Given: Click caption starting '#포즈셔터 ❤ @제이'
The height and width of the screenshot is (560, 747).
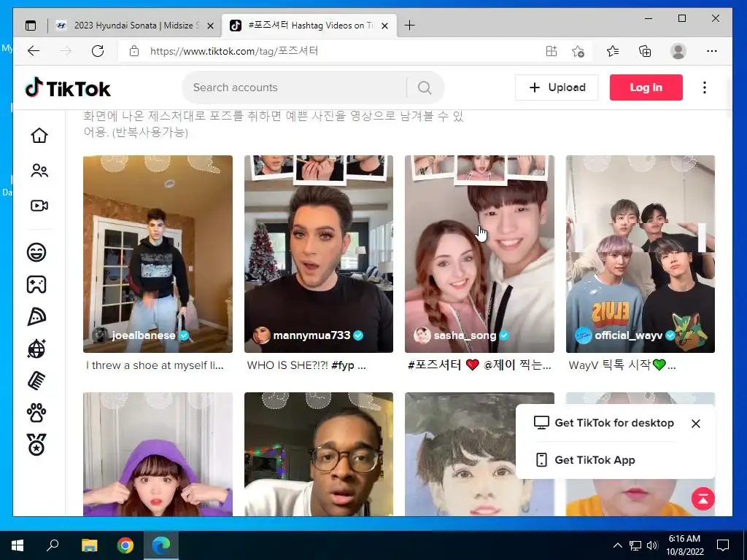Looking at the screenshot, I should point(479,365).
